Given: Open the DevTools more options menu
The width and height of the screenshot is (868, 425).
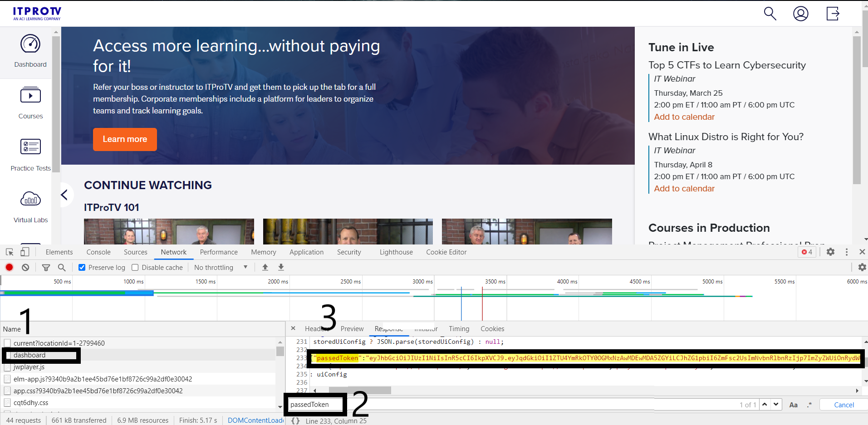Looking at the screenshot, I should click(x=847, y=252).
